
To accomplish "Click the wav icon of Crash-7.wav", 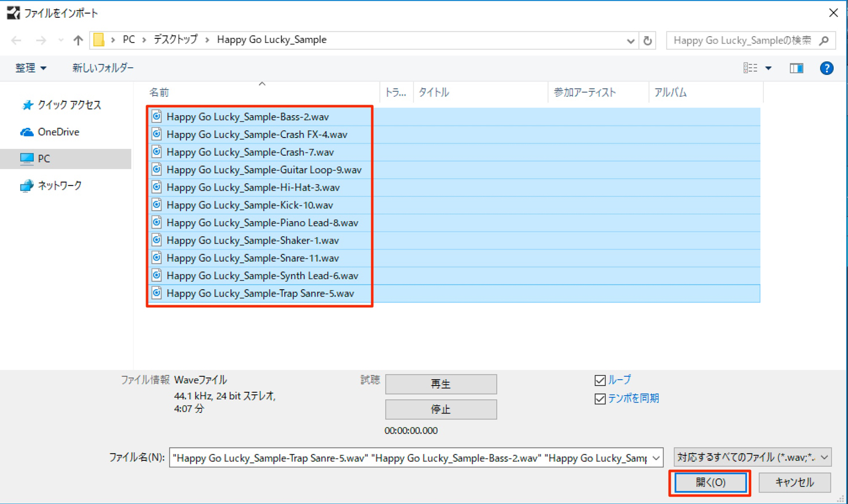I will (x=156, y=152).
